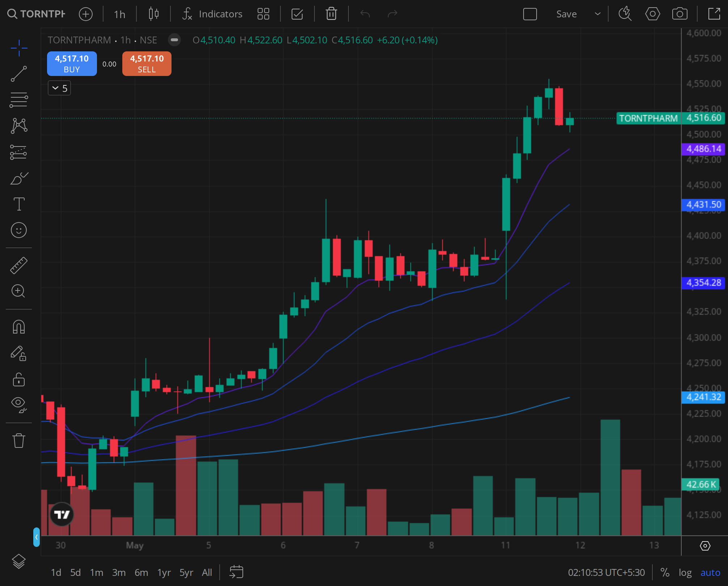Viewport: 728px width, 586px height.
Task: Select the brush drawing tool
Action: tap(19, 178)
